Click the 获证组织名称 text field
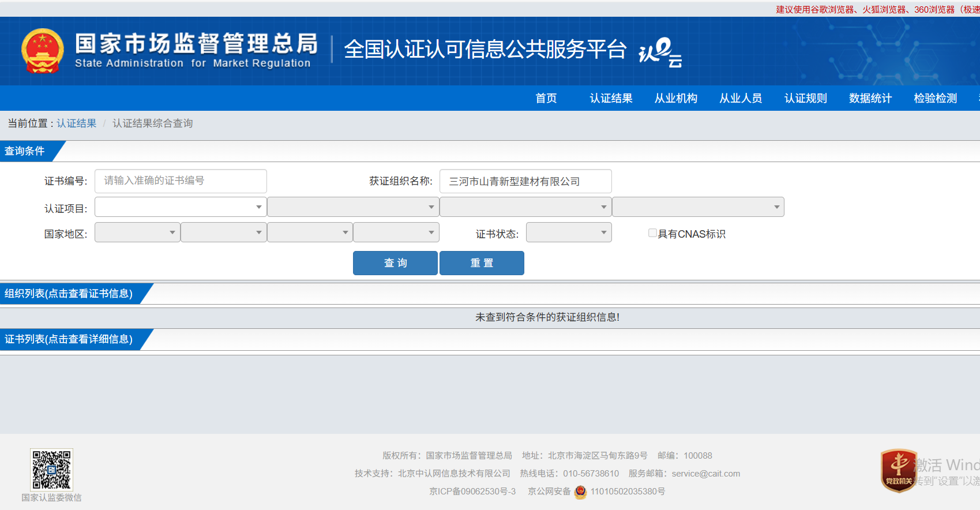 pyautogui.click(x=525, y=182)
